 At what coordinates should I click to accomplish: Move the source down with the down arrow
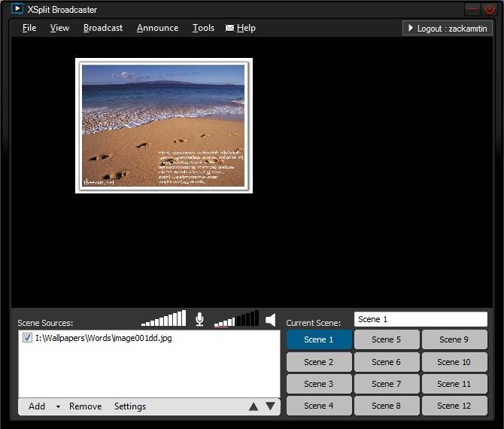pos(270,406)
